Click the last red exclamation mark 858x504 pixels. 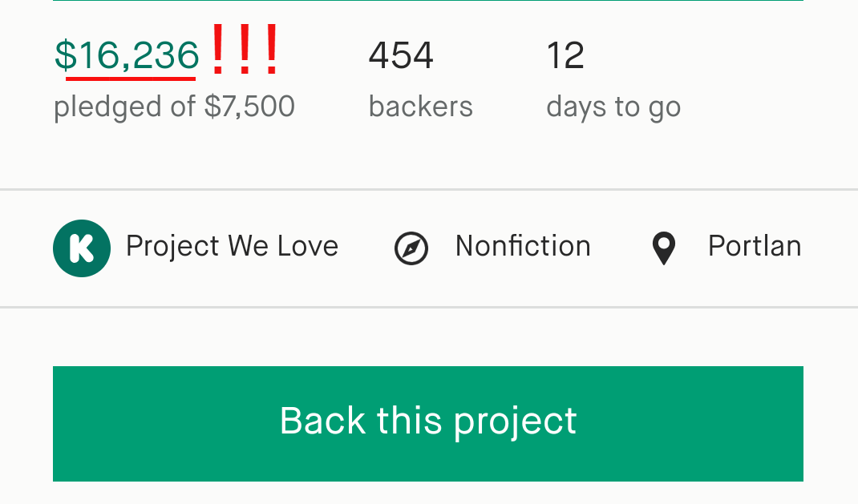pos(271,50)
